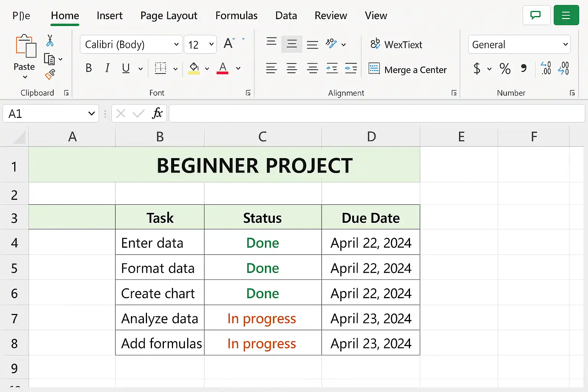Click the Paste button
The width and height of the screenshot is (588, 392).
pyautogui.click(x=24, y=57)
